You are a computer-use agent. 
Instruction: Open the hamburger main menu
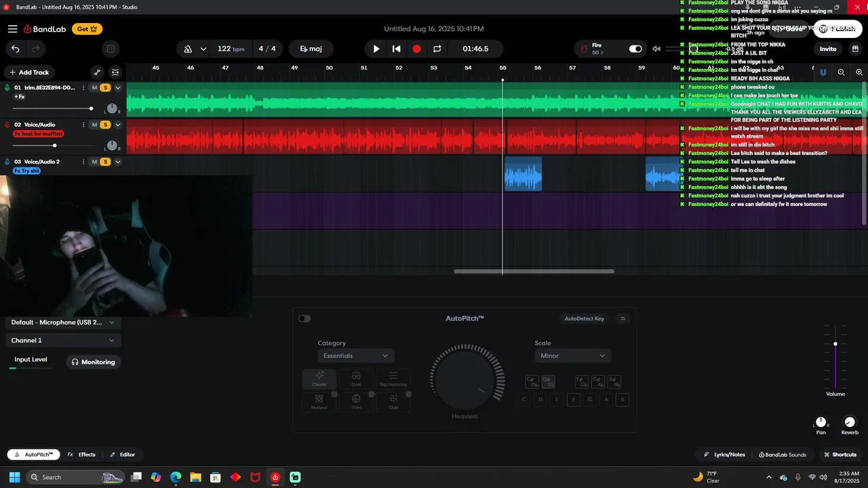13,29
